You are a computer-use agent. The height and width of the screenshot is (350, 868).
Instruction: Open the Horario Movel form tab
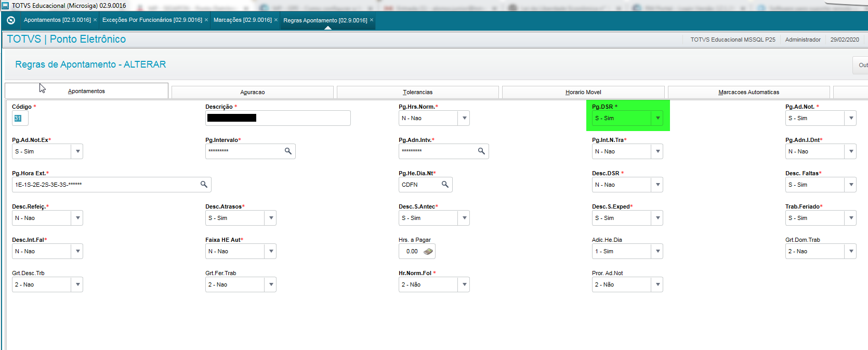pos(583,92)
